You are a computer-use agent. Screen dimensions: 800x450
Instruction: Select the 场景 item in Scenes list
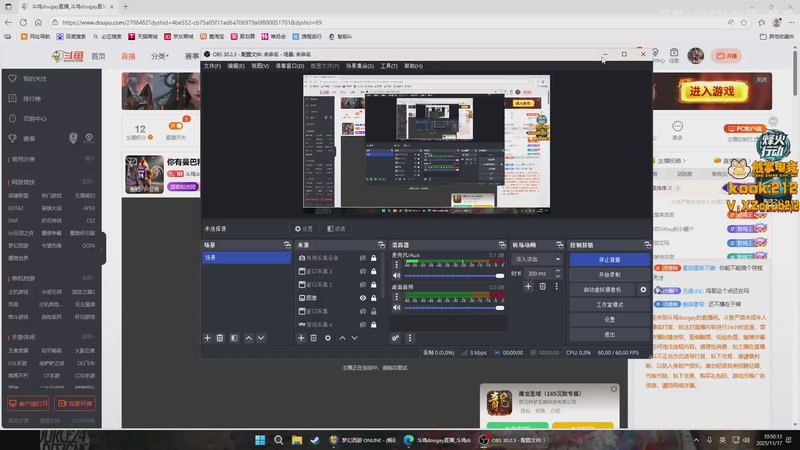246,258
